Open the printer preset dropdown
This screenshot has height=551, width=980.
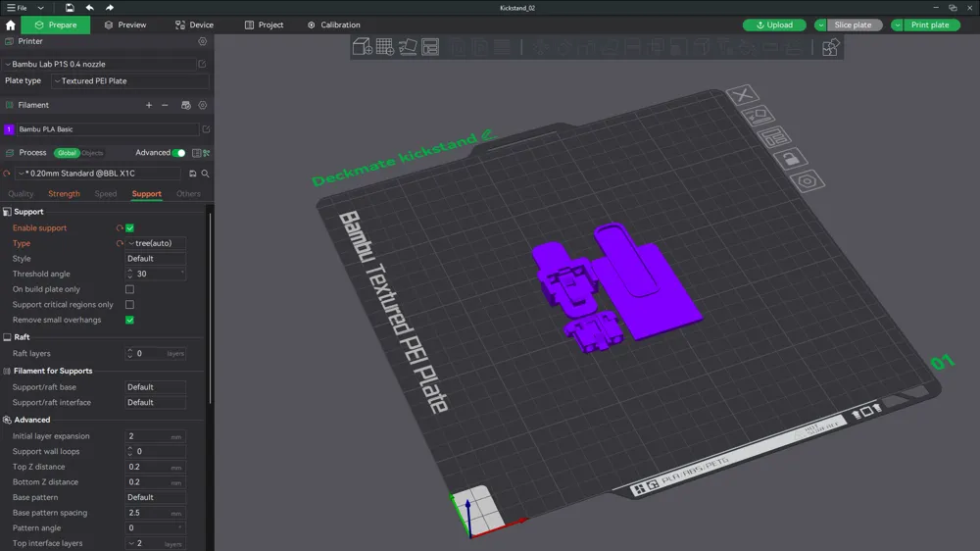tap(100, 64)
